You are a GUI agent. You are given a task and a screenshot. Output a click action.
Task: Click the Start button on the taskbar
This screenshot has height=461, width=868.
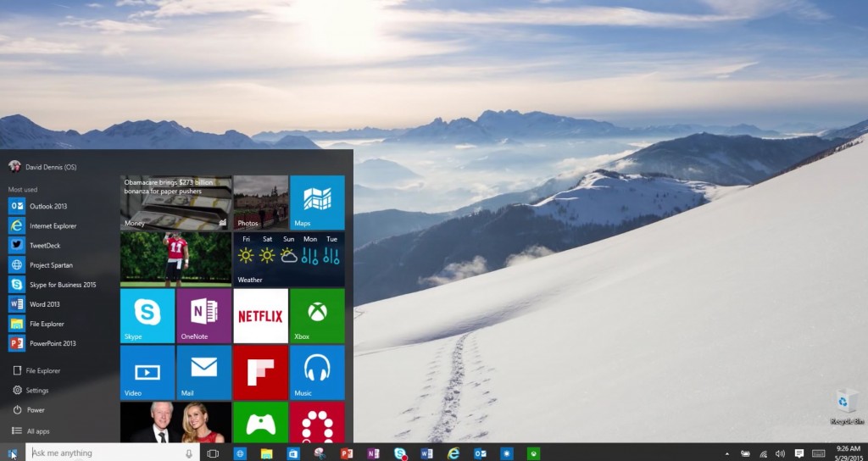[x=12, y=453]
